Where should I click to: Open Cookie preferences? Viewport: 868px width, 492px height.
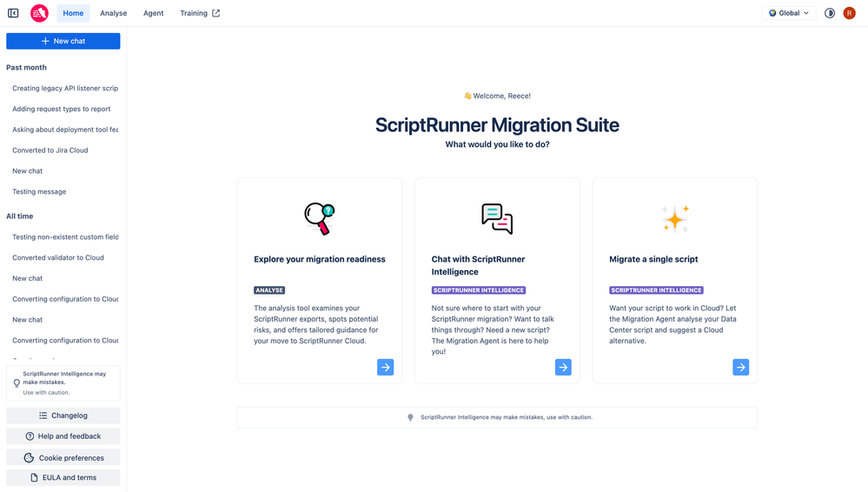[63, 457]
